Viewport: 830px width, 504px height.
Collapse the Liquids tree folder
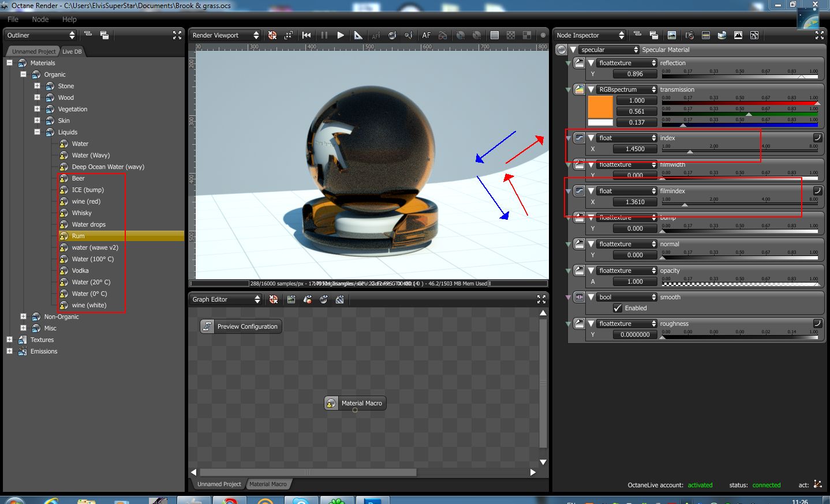37,132
